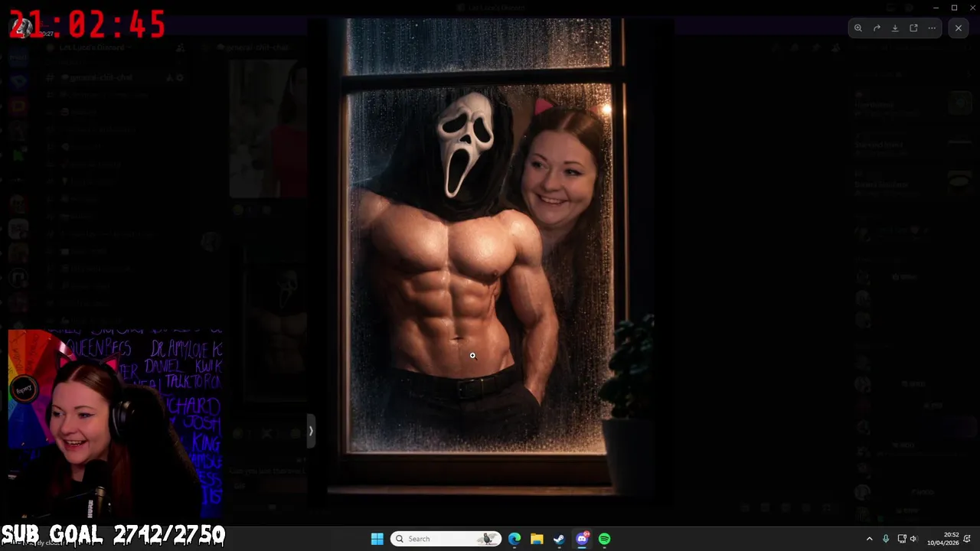Forward the image using the arrow icon
Image resolution: width=980 pixels, height=551 pixels.
[877, 28]
